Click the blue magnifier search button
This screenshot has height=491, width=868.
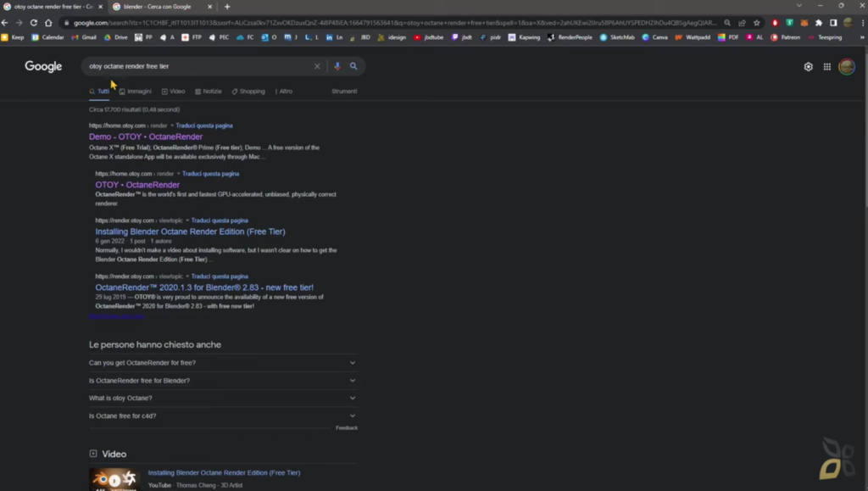(x=353, y=66)
